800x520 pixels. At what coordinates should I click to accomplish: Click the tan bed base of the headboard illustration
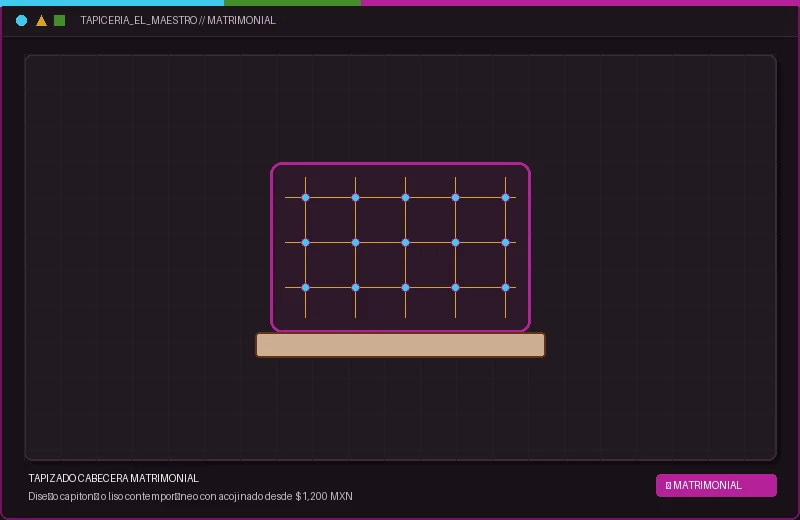point(401,345)
